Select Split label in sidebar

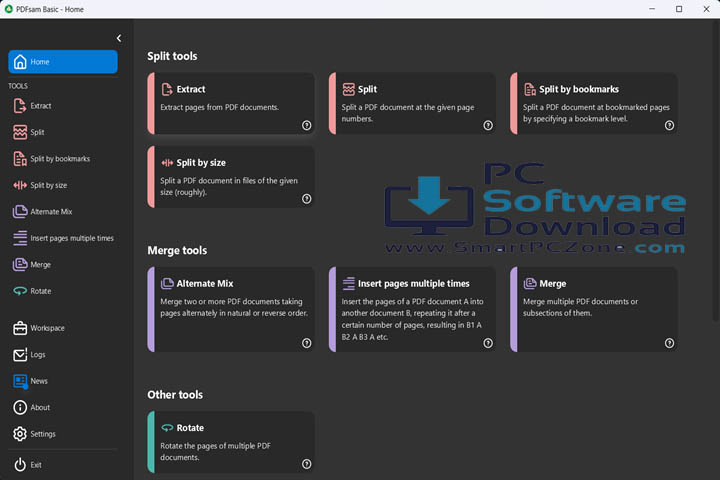coord(37,132)
